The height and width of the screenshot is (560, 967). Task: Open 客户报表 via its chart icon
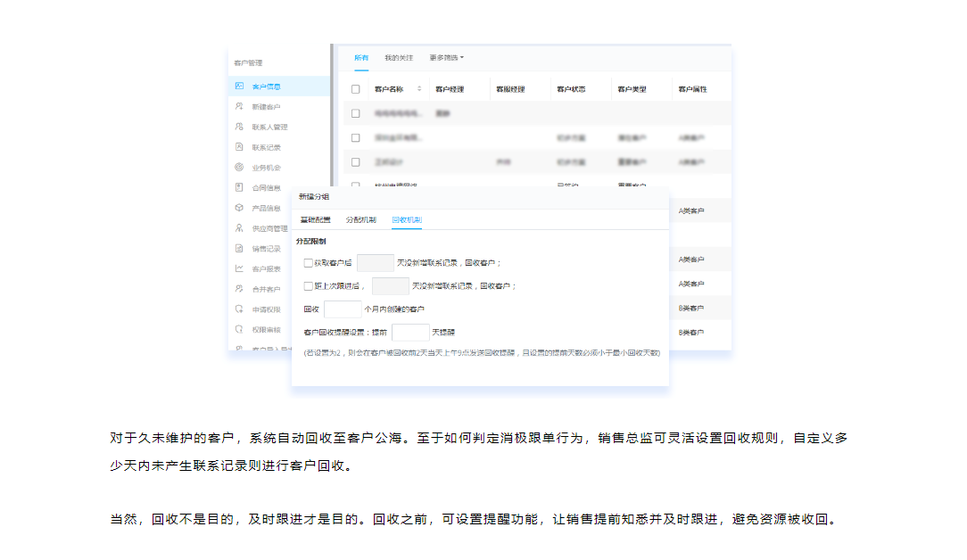[239, 268]
